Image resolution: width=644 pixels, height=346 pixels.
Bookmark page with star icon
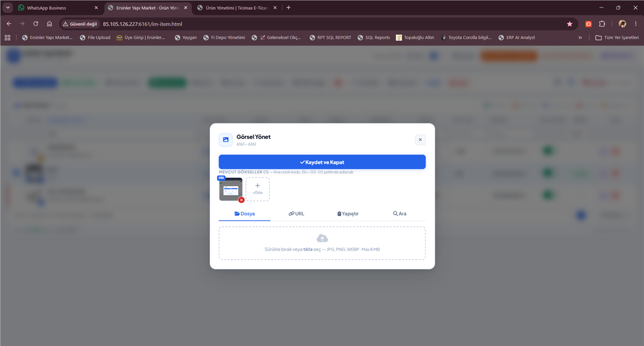coord(569,24)
